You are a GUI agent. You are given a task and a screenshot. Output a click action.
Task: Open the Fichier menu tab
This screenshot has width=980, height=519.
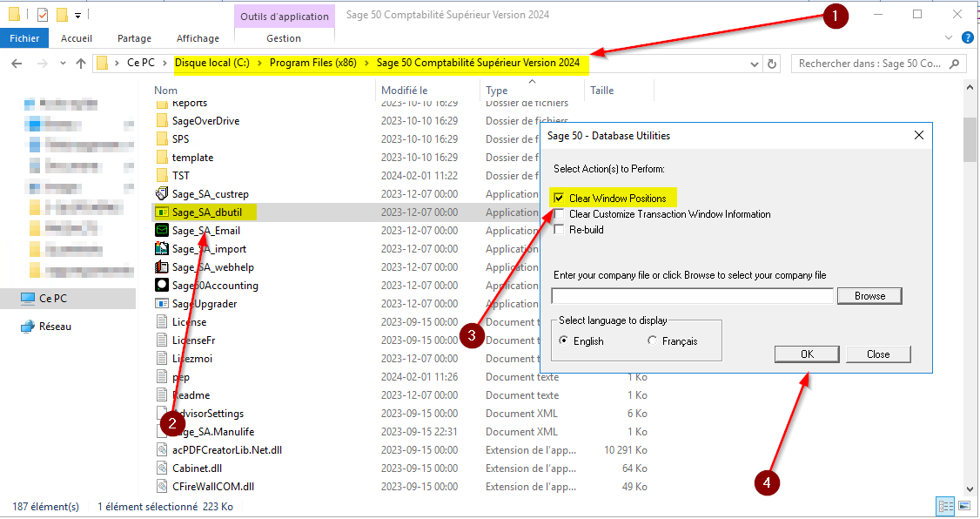pyautogui.click(x=24, y=38)
